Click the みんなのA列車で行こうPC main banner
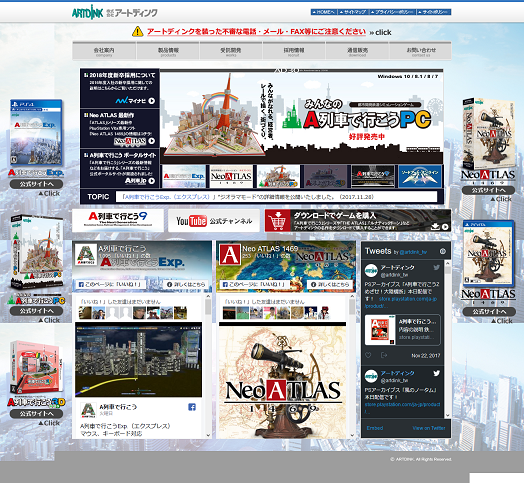 coord(301,117)
